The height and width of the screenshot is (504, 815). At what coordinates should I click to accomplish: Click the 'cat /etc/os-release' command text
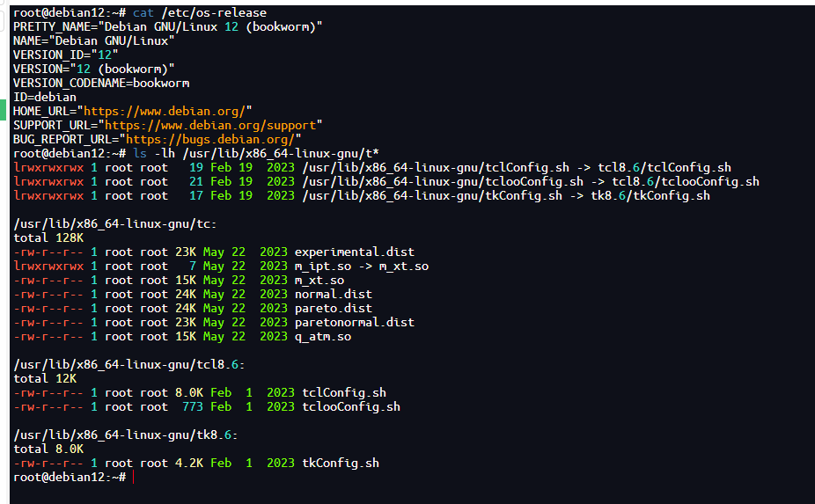200,12
